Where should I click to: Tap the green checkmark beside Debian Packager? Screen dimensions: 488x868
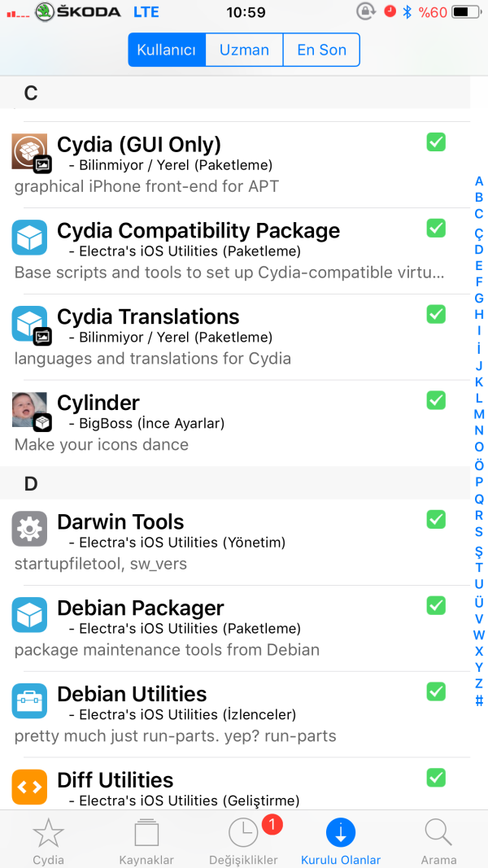click(436, 605)
